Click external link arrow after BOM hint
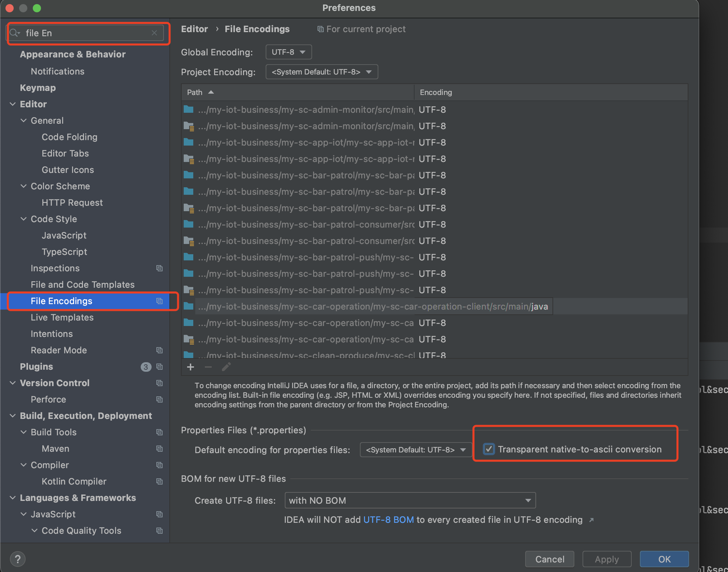Screen dimensions: 728x572 [x=591, y=520]
